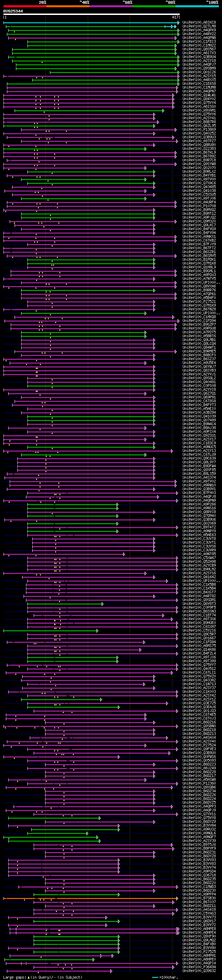Select label UniRef100_C5YAG3
The width and height of the screenshot is (222, 980).
click(199, 913)
